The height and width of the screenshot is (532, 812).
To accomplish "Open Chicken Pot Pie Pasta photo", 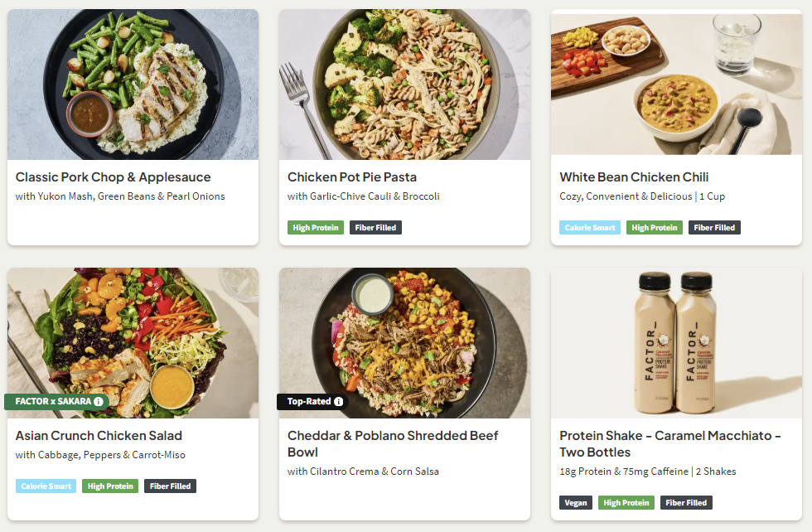I will pyautogui.click(x=404, y=85).
